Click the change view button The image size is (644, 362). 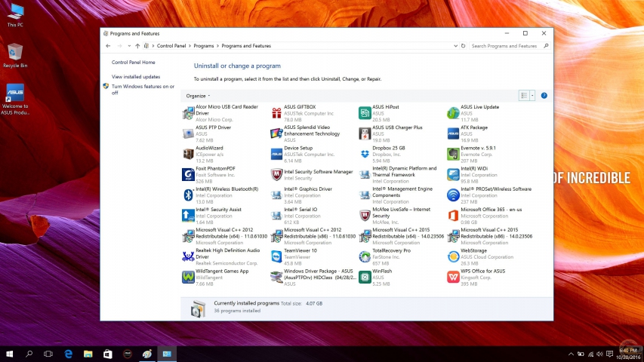click(x=524, y=96)
